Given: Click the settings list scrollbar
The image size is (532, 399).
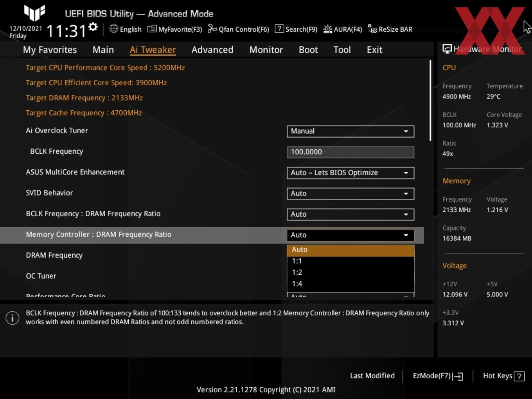Looking at the screenshot, I should pos(430,100).
